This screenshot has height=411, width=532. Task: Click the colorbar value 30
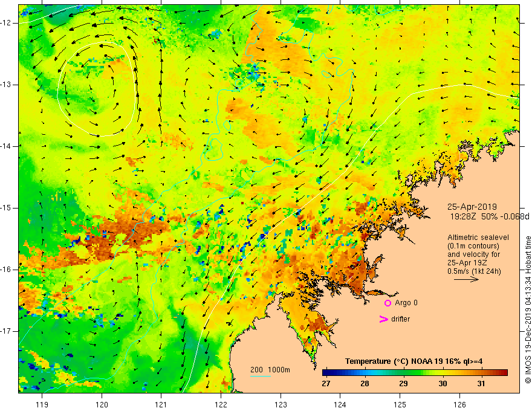tap(443, 384)
